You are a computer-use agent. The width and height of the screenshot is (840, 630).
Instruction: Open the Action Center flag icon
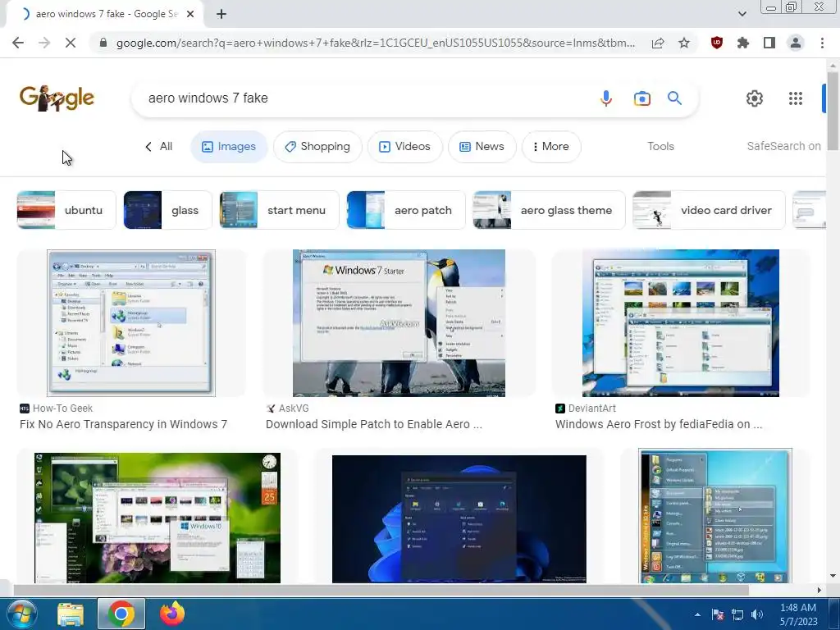[718, 615]
